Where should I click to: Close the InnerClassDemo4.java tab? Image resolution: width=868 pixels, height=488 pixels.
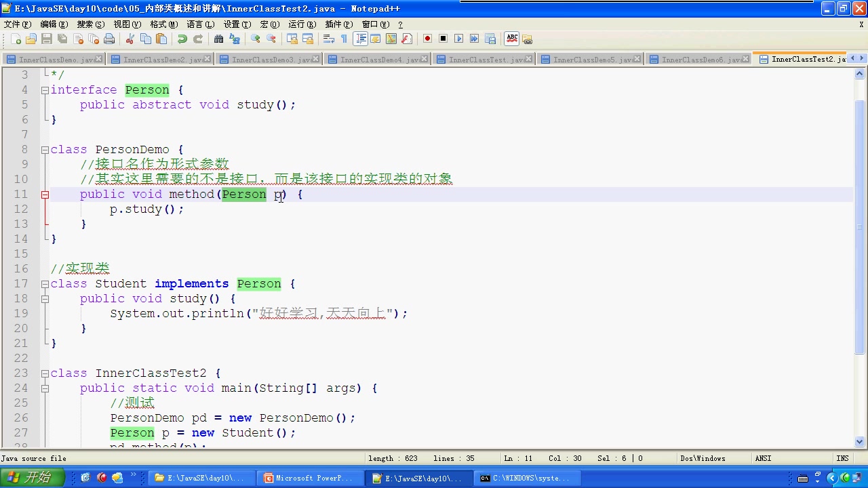pyautogui.click(x=425, y=59)
